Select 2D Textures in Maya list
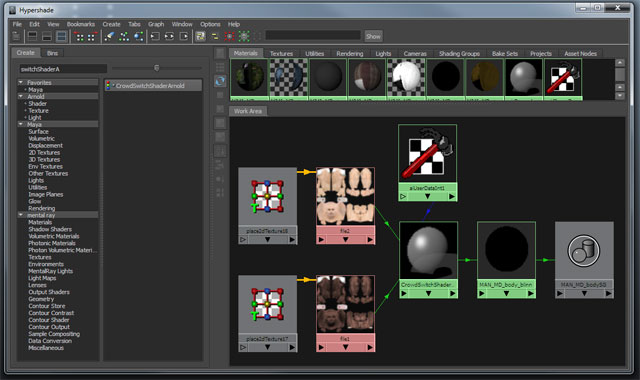 [44, 152]
